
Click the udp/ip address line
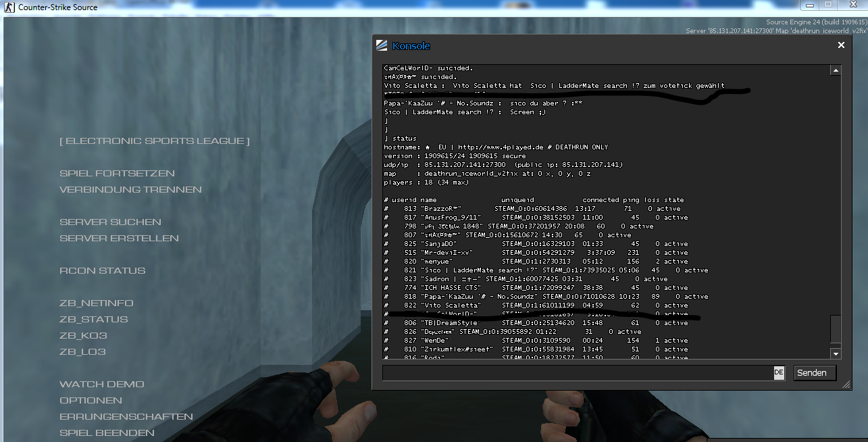[x=503, y=165]
